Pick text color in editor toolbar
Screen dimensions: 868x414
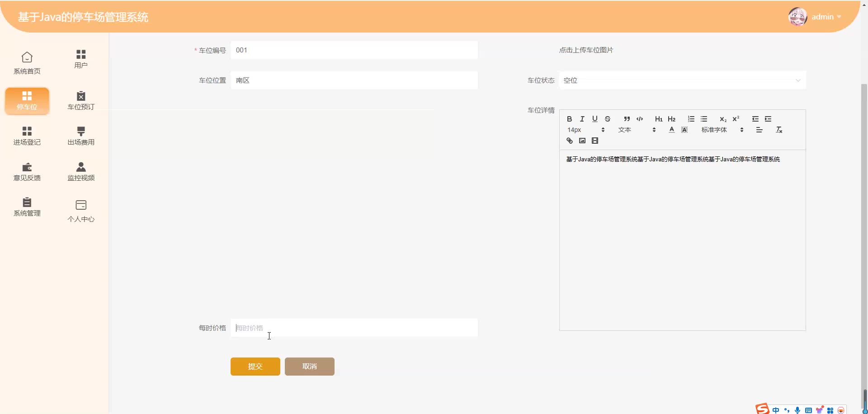point(672,130)
